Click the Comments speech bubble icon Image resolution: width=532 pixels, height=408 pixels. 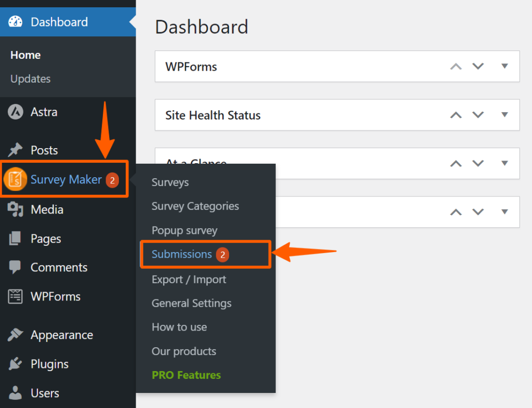(x=15, y=268)
